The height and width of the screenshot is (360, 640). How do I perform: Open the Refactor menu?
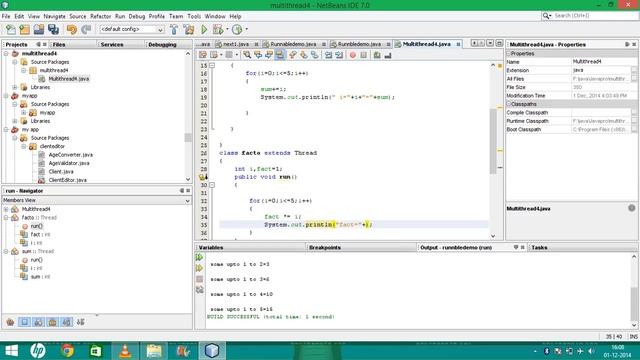[x=100, y=16]
